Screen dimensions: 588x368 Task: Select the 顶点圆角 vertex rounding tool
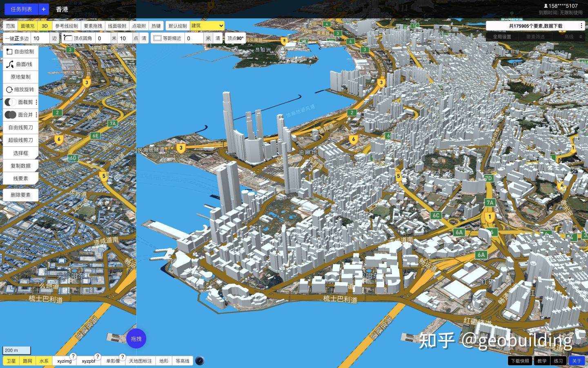tap(78, 38)
